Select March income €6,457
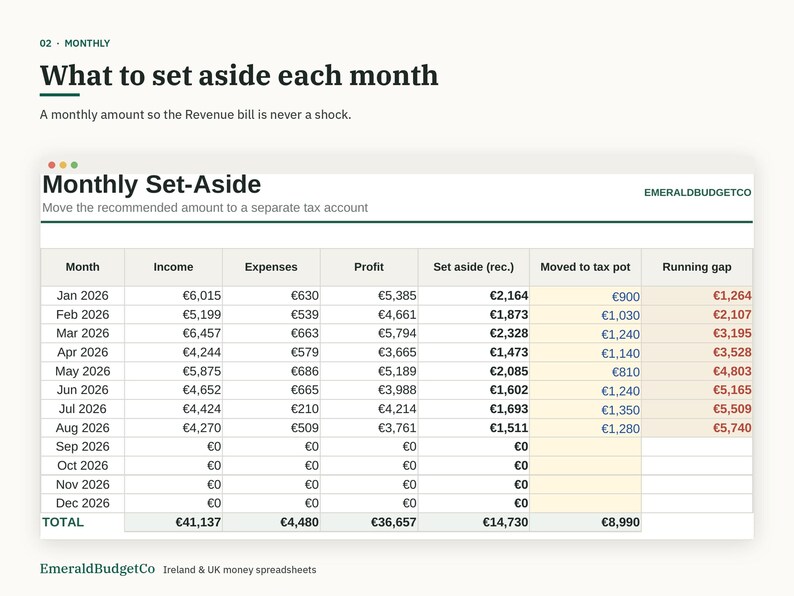This screenshot has height=596, width=794. point(173,333)
